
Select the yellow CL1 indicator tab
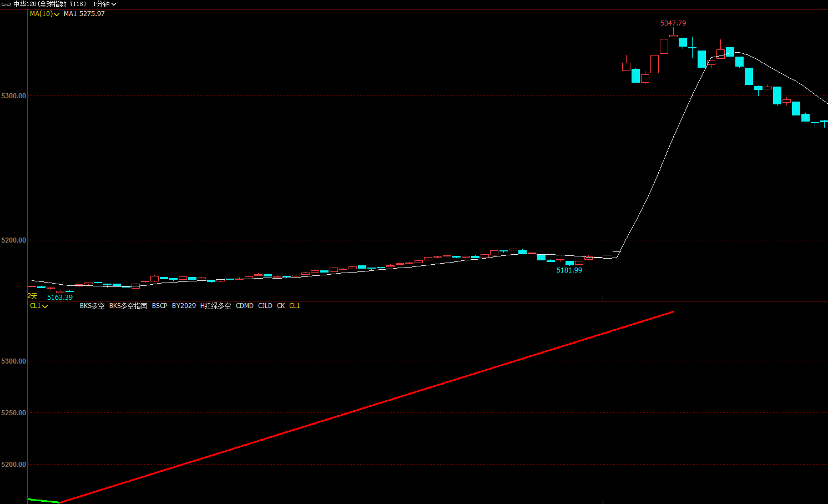point(294,306)
